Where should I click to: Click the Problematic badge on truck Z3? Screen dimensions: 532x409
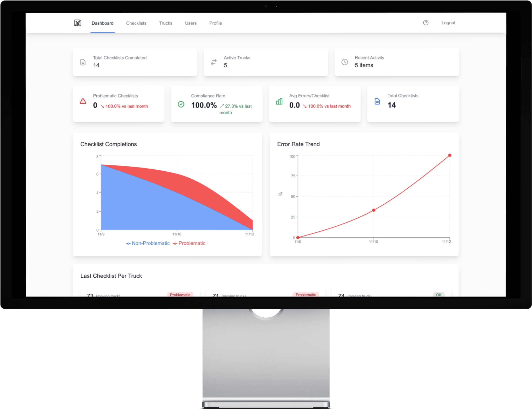[x=180, y=295]
